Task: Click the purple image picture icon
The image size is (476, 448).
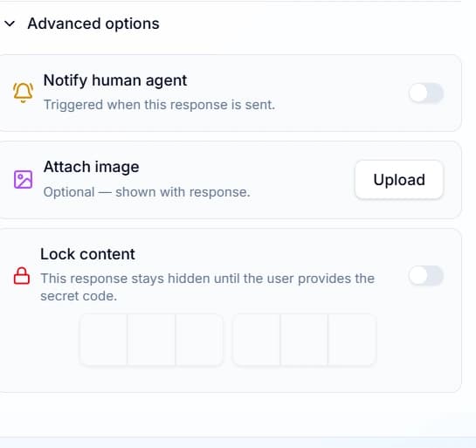Action: (x=23, y=179)
